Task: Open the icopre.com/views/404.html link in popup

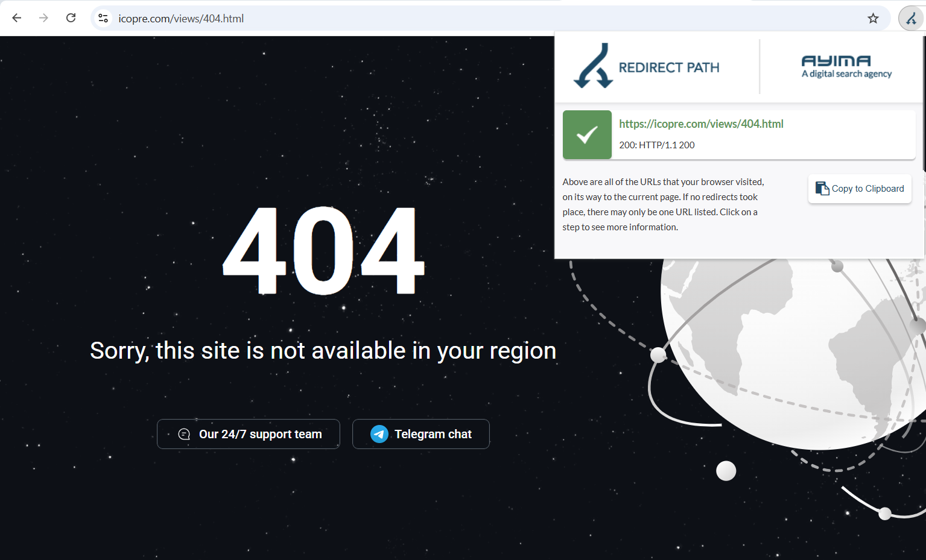Action: click(x=701, y=124)
